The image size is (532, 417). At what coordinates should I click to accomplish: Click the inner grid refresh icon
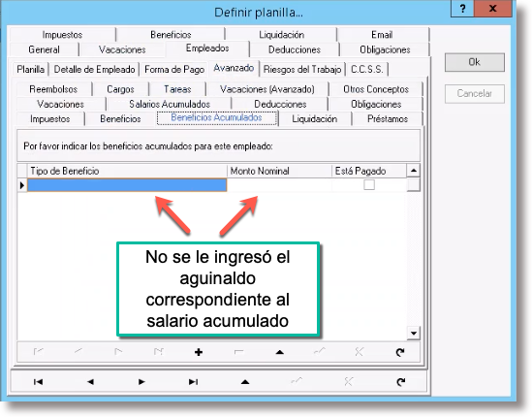coord(400,352)
